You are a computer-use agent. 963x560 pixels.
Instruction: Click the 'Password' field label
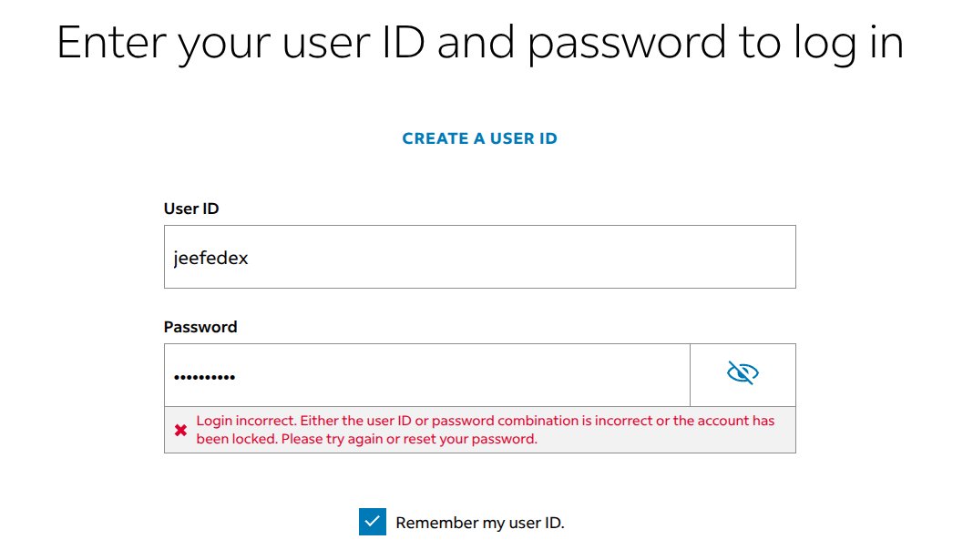pyautogui.click(x=200, y=327)
